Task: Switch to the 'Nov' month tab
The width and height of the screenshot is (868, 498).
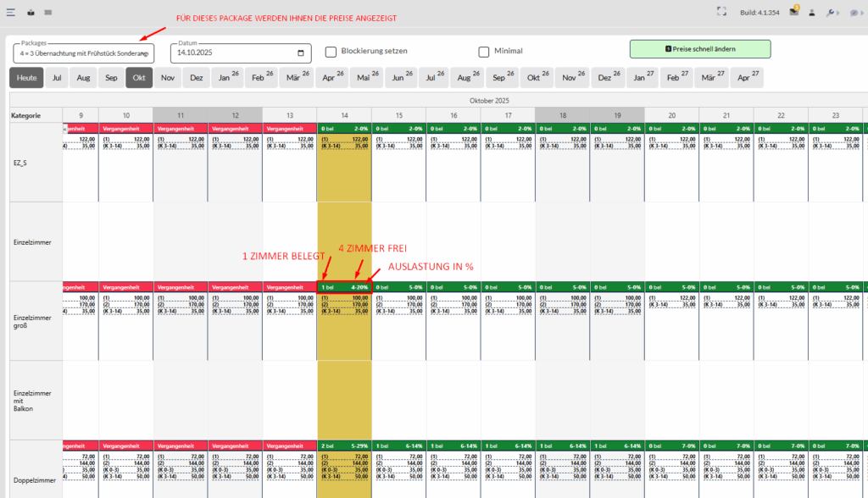Action: click(168, 78)
